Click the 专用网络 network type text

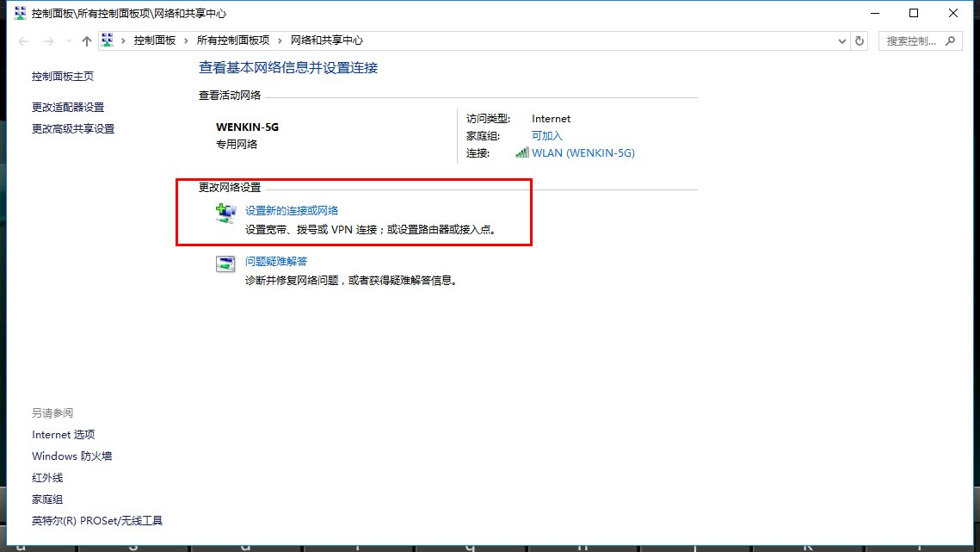click(237, 144)
